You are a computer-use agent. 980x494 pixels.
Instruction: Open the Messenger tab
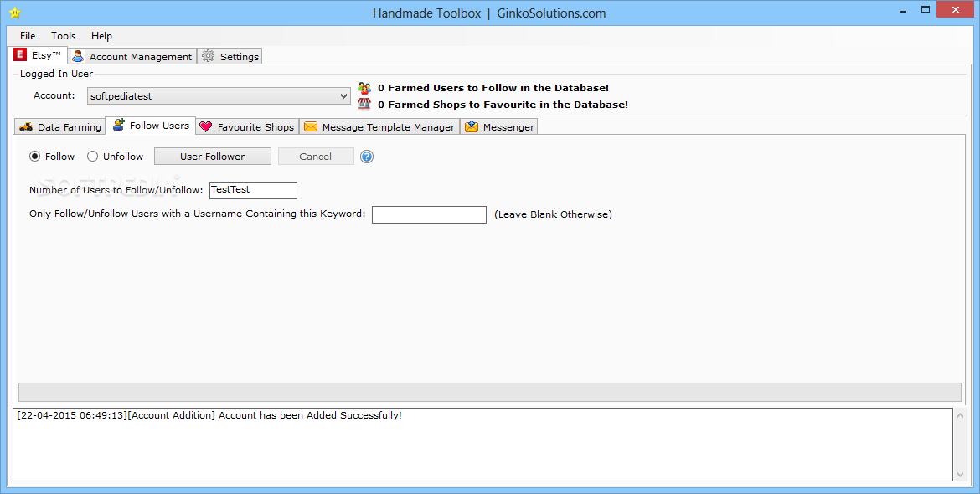tap(498, 126)
